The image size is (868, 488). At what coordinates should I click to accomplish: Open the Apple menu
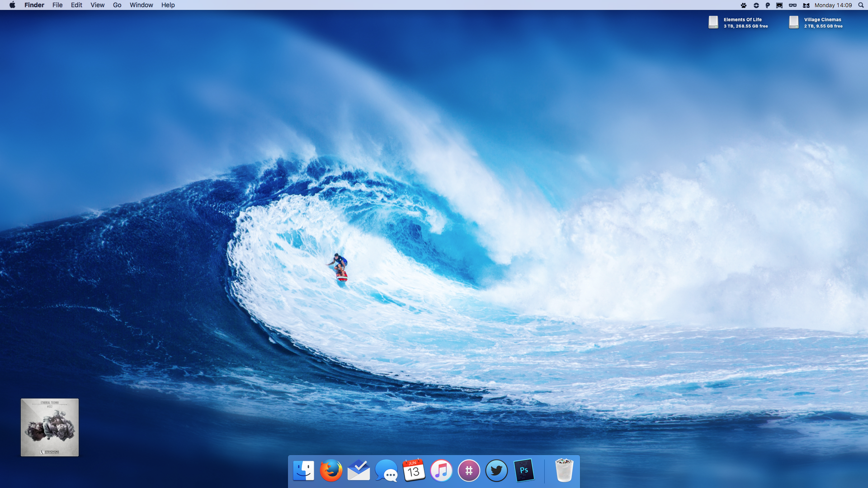[x=12, y=5]
